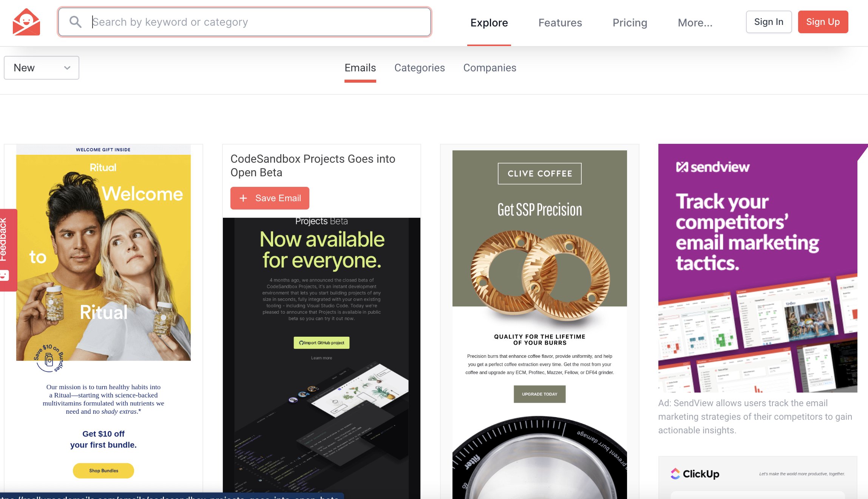Select the Emails tab
Image resolution: width=868 pixels, height=499 pixels.
click(360, 68)
